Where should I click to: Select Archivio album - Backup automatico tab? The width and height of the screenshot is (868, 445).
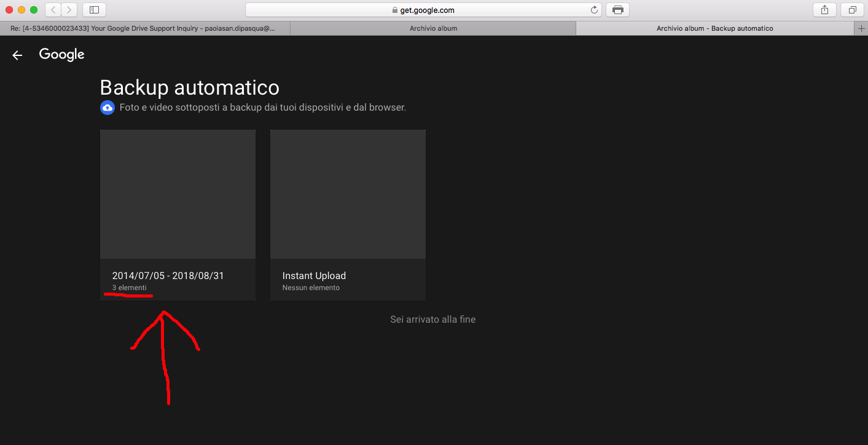(x=715, y=28)
